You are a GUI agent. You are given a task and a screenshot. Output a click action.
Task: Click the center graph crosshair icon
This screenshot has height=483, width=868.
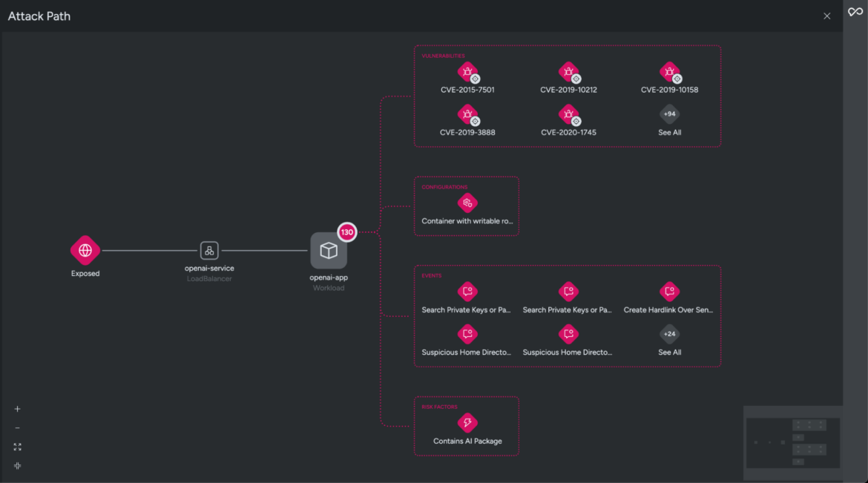click(x=17, y=466)
